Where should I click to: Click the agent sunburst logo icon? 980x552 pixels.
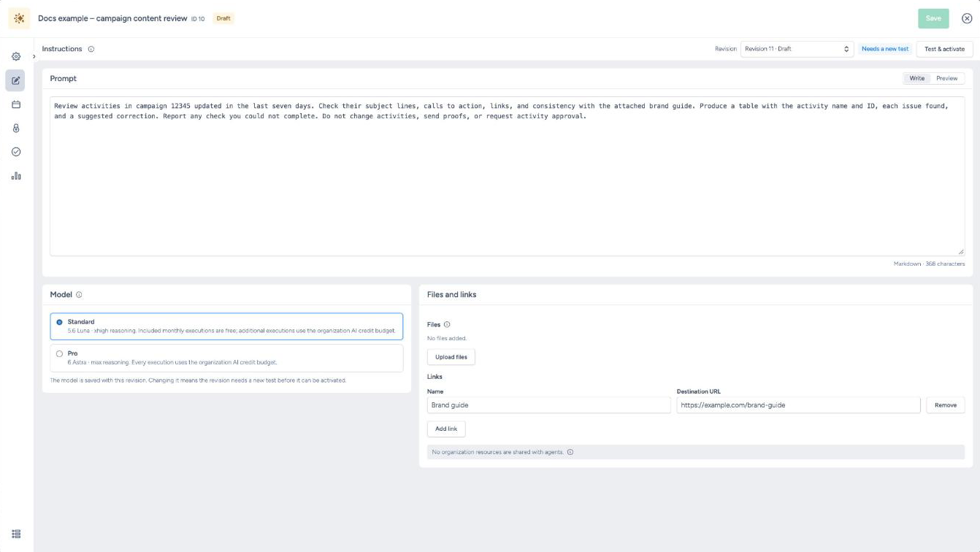point(19,18)
